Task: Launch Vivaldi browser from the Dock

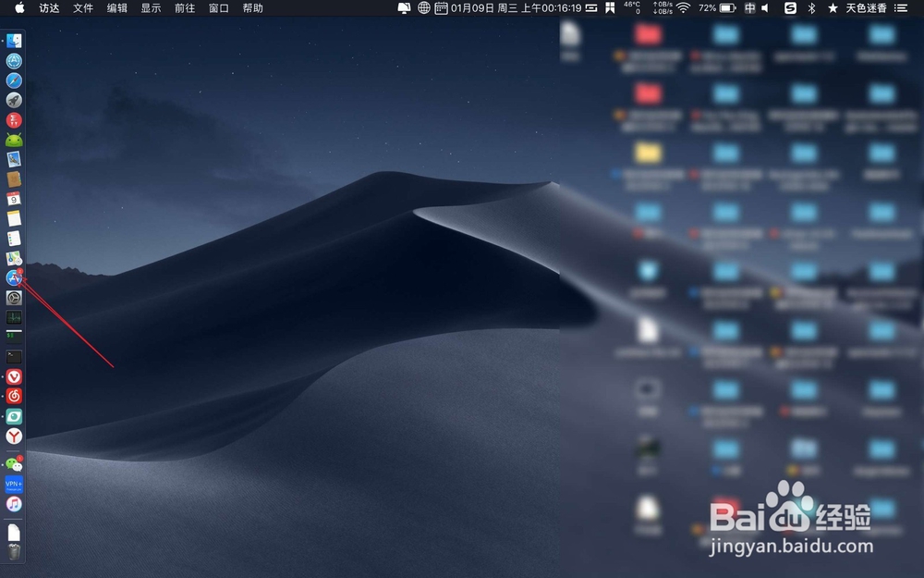Action: coord(14,376)
